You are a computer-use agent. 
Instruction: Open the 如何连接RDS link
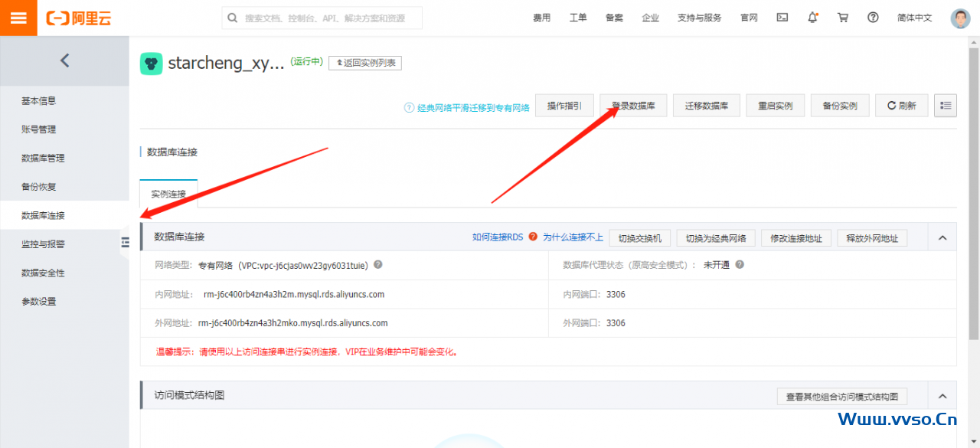[498, 237]
